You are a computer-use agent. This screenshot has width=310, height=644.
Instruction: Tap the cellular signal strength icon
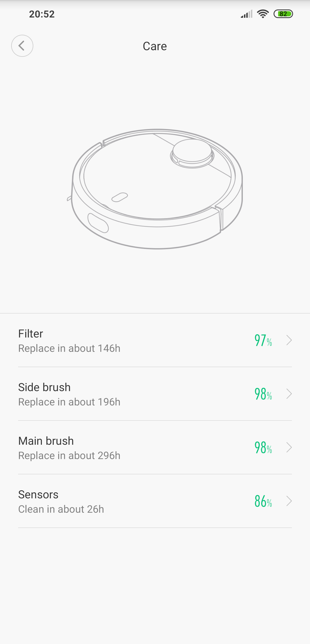tap(247, 14)
